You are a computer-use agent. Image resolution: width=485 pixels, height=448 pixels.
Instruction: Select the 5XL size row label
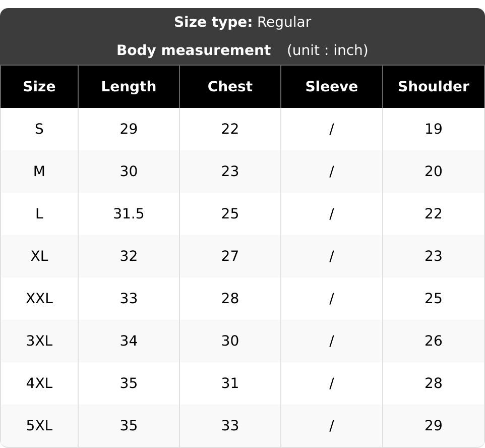coord(39,426)
